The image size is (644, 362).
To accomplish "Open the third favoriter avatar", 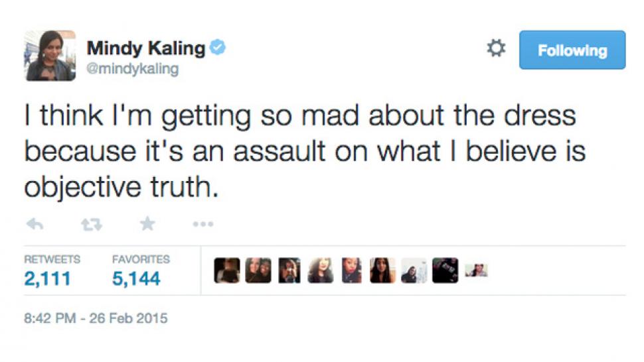I will pos(289,271).
